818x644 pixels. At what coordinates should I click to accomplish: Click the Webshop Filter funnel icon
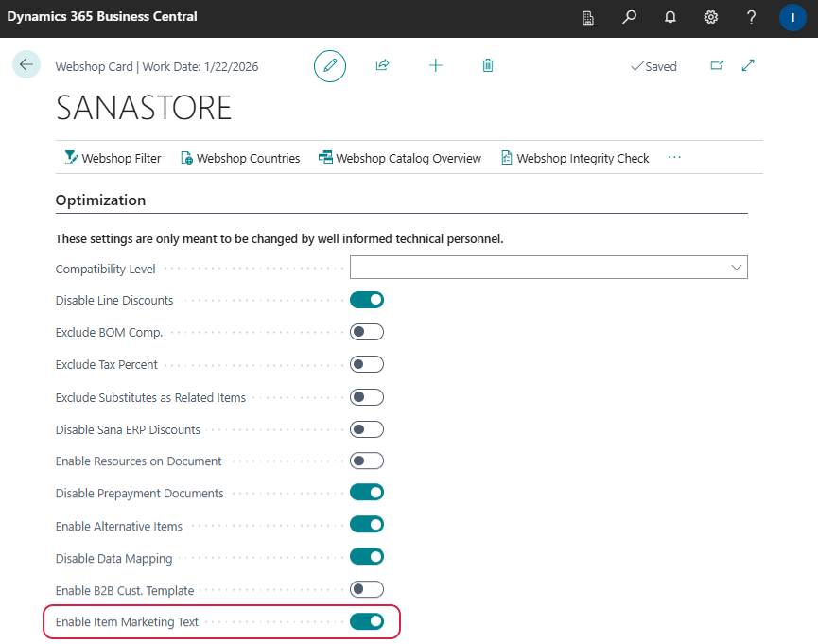pos(71,157)
